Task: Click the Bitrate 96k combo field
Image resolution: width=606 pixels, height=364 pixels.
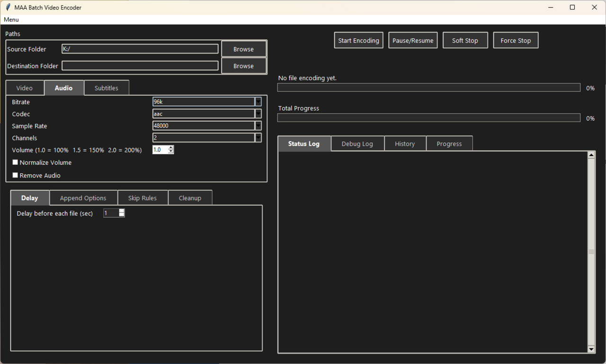Action: pos(204,102)
